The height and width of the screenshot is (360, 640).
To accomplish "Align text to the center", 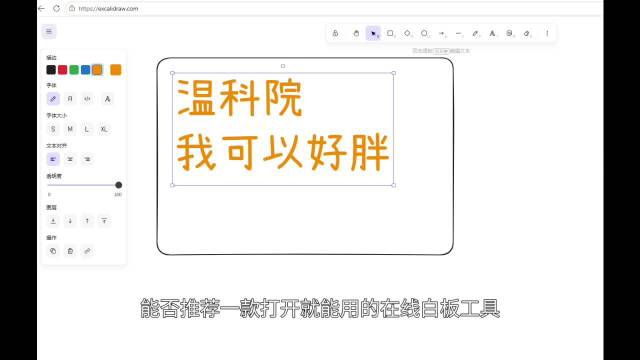I will (x=70, y=159).
